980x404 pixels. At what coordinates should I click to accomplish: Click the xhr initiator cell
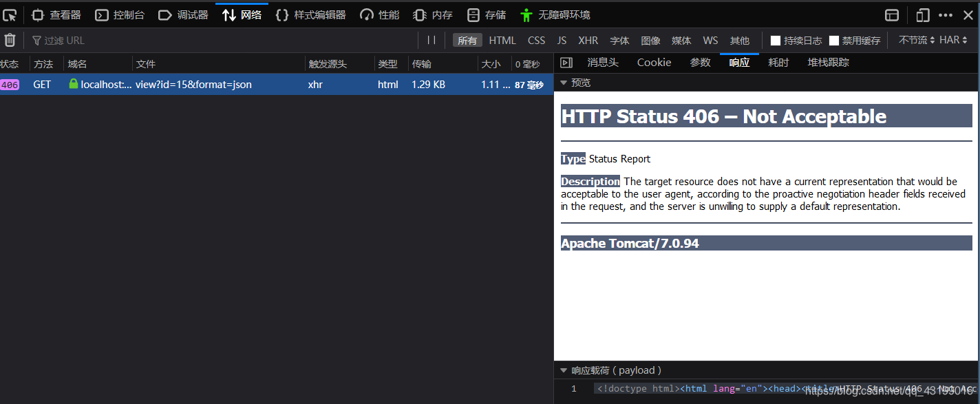315,85
